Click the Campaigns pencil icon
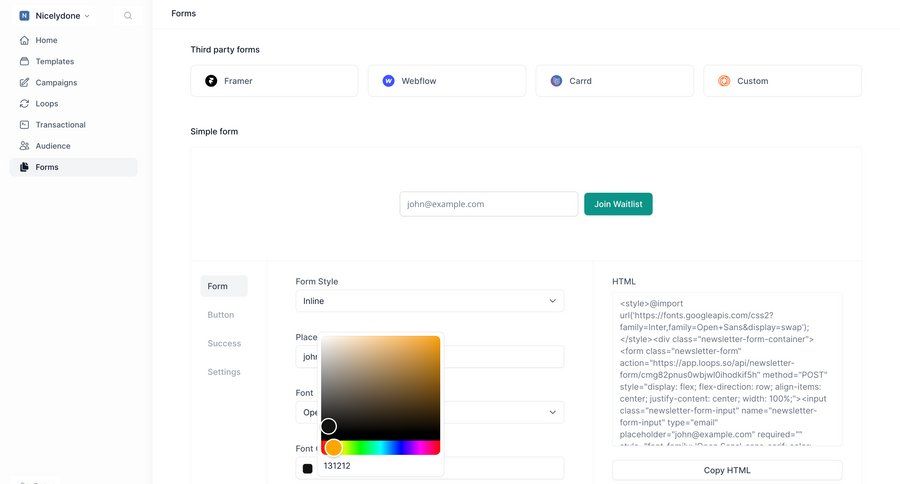This screenshot has width=900, height=484. pyautogui.click(x=24, y=83)
